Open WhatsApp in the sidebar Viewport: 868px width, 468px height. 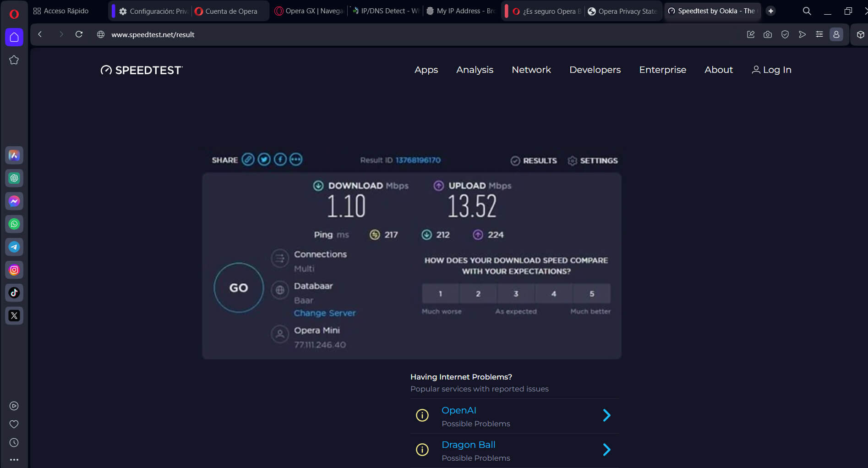coord(14,224)
